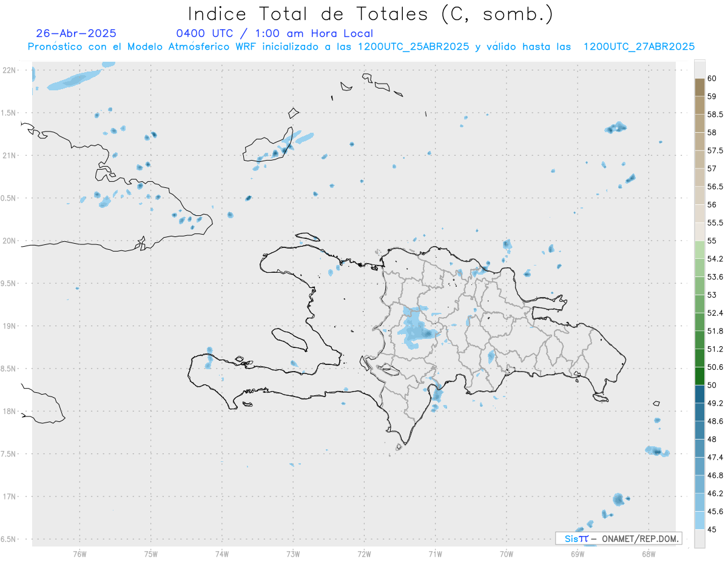Viewport: 728px width, 562px height.
Task: Click the legend value "53.6"
Action: [x=715, y=276]
